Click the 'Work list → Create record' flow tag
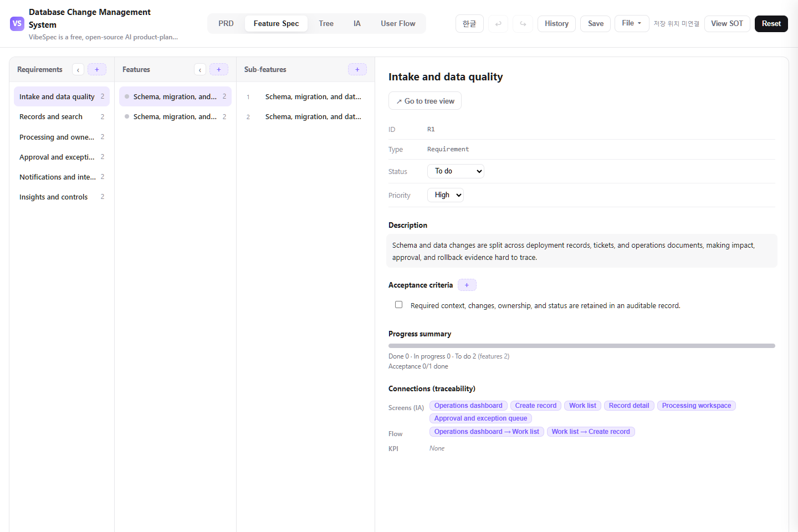Image resolution: width=798 pixels, height=532 pixels. tap(591, 432)
